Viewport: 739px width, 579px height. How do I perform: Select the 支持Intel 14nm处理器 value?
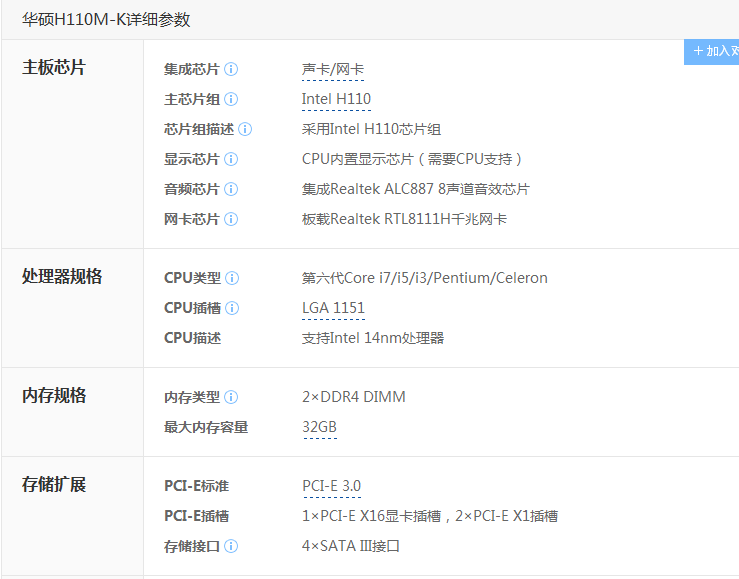[x=373, y=338]
